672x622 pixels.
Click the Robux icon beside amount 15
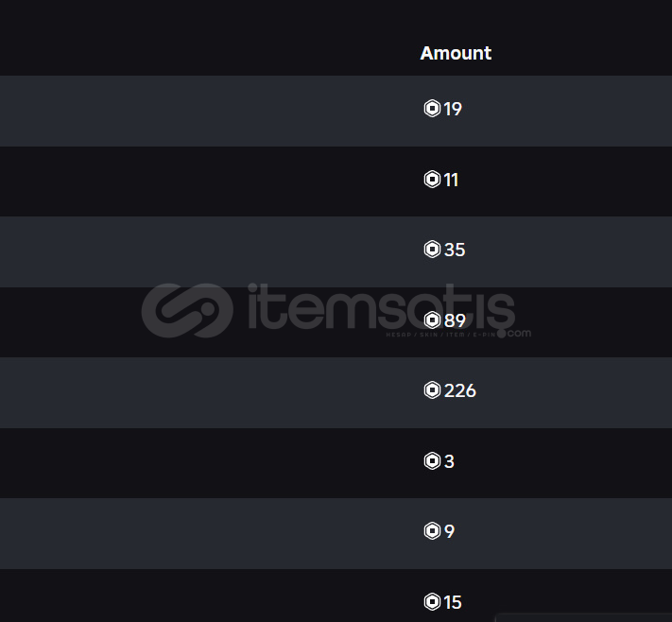pos(432,602)
